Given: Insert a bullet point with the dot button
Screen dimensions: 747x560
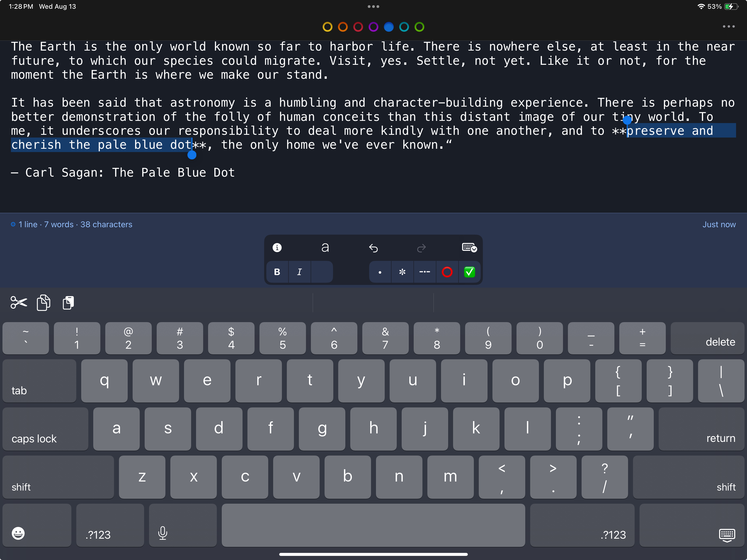Looking at the screenshot, I should (x=380, y=272).
